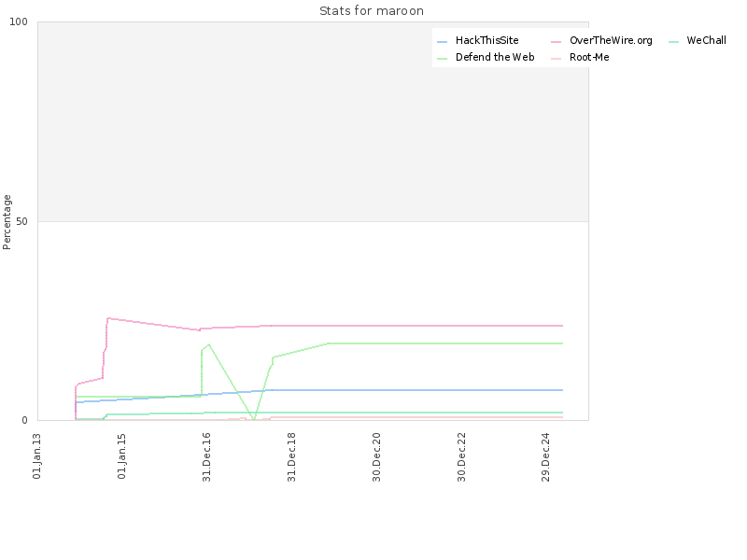Viewport: 747px width, 560px height.
Task: Click the Root-Me legend label
Action: pyautogui.click(x=589, y=57)
